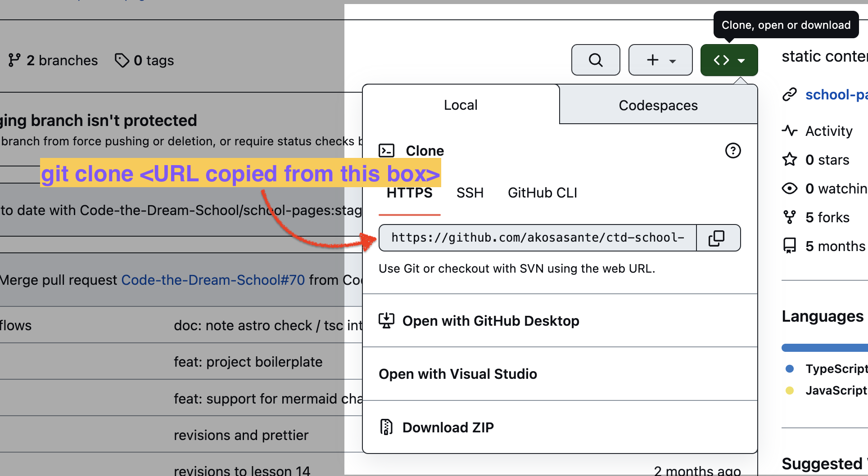The height and width of the screenshot is (476, 868).
Task: Click the fork icon
Action: pyautogui.click(x=790, y=217)
